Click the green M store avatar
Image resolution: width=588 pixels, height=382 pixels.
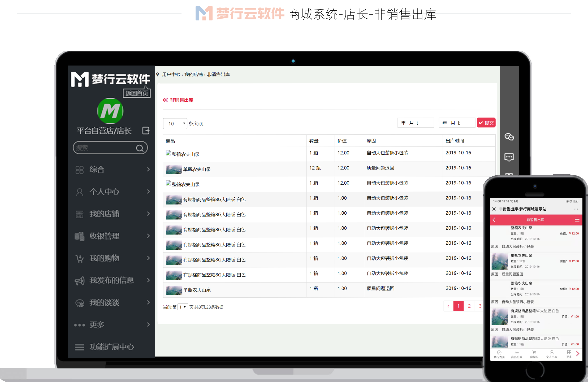point(110,111)
